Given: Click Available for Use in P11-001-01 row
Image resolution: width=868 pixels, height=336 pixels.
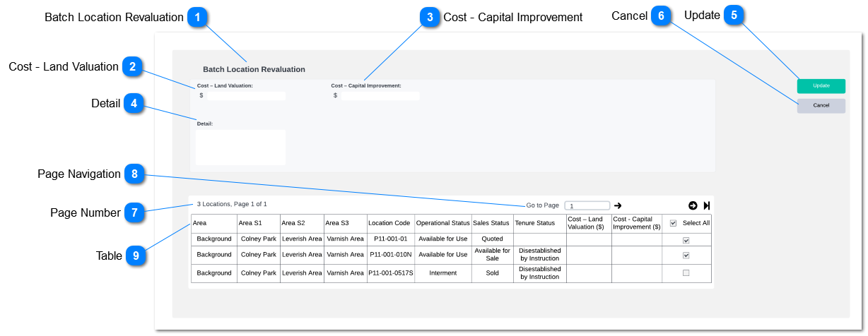Looking at the screenshot, I should [x=443, y=239].
